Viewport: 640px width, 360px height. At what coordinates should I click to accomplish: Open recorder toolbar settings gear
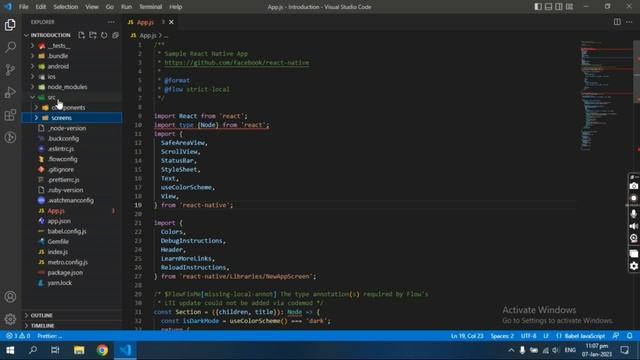[633, 266]
